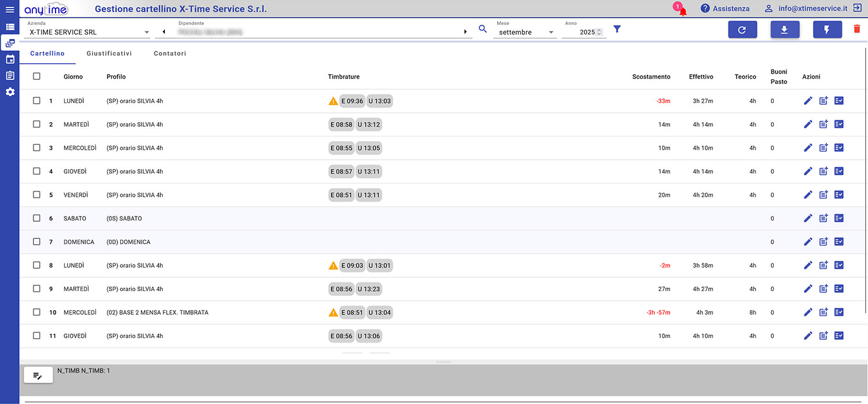Click the employee search magnifier icon
This screenshot has width=868, height=404.
[x=483, y=29]
